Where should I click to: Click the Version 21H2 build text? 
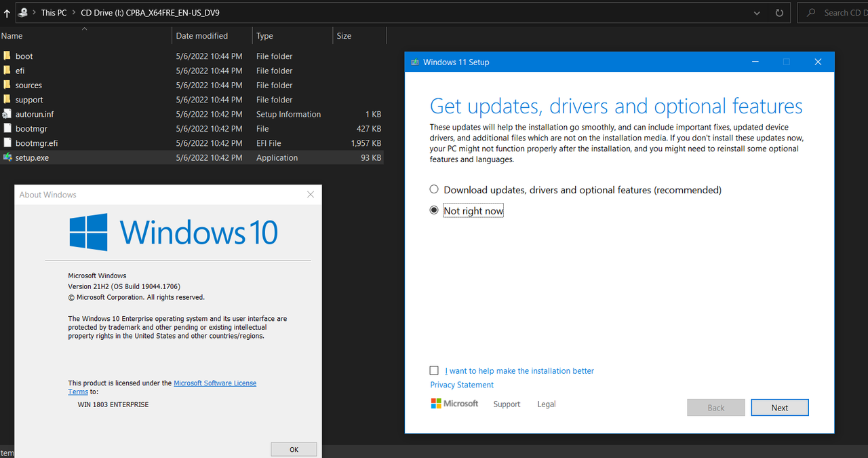click(x=124, y=286)
